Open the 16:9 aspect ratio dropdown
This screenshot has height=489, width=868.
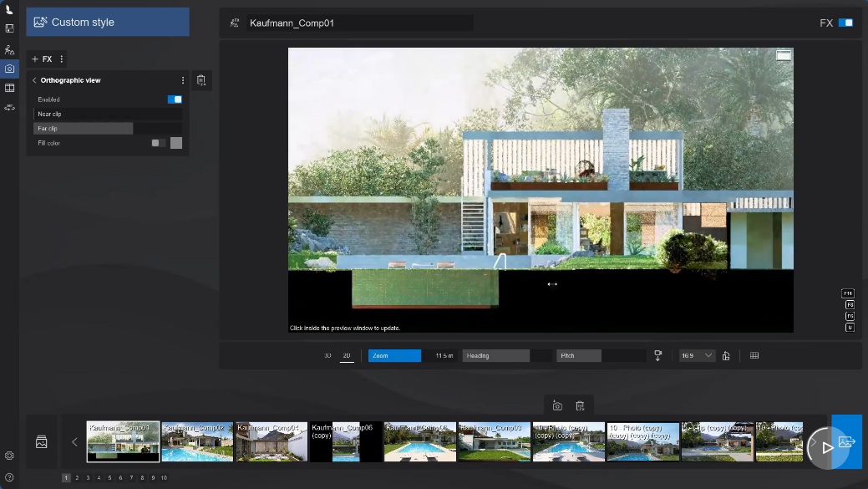(697, 355)
